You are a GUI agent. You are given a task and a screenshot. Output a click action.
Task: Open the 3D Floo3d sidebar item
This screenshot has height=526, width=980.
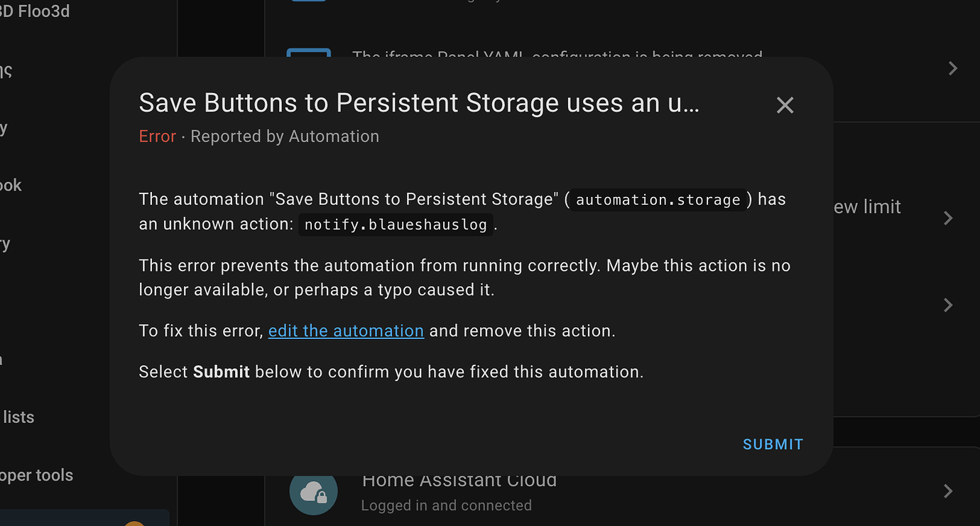point(35,11)
